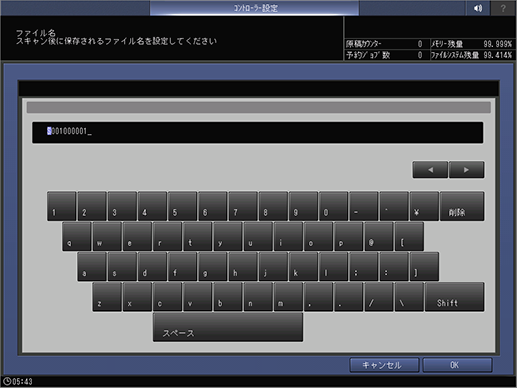This screenshot has width=517, height=388.
Task: Tap the letter p key
Action: pyautogui.click(x=349, y=236)
